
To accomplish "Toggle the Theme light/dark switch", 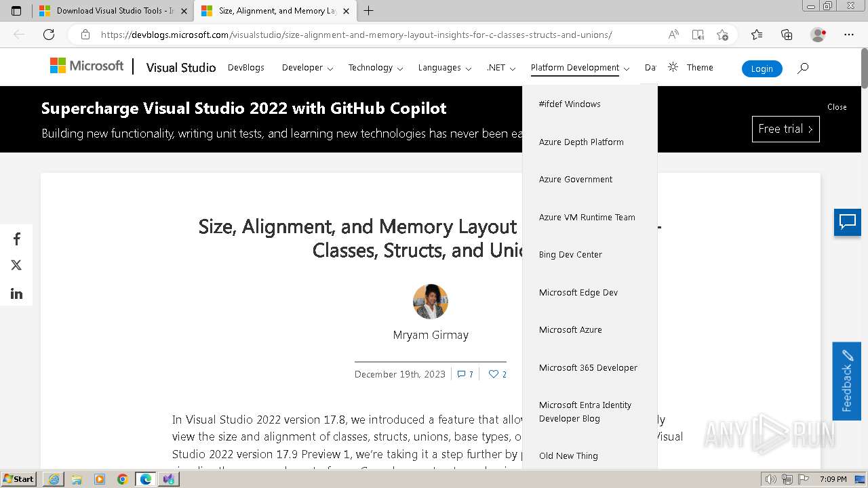I will point(690,67).
